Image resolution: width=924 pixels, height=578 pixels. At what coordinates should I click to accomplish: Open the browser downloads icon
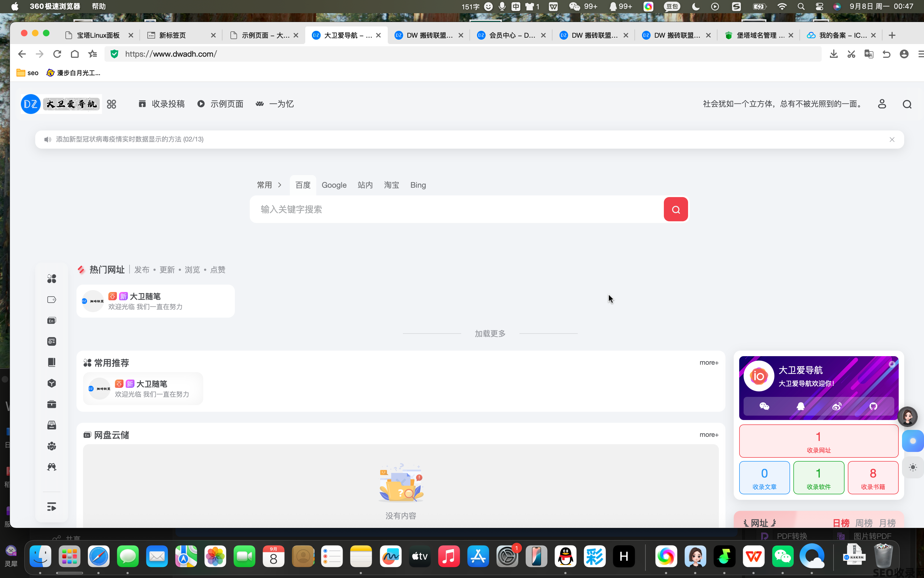(x=834, y=54)
